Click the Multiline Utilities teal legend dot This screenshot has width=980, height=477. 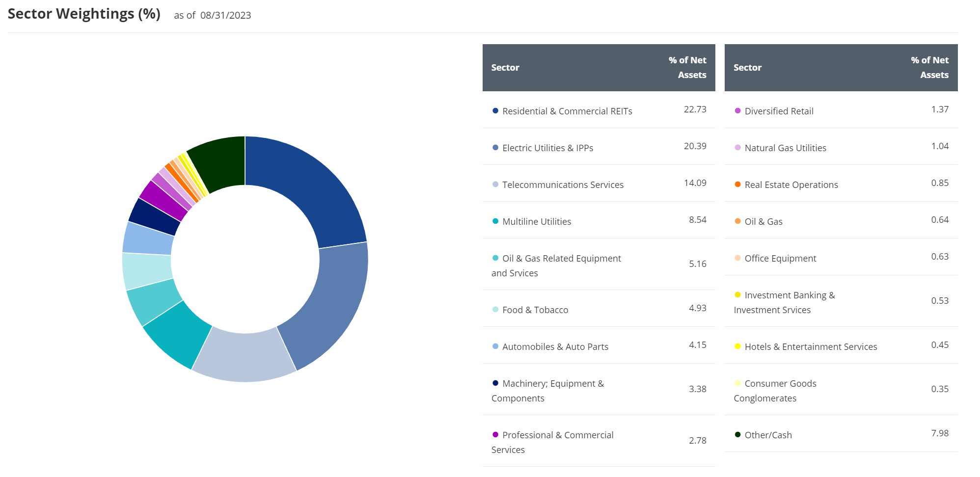tap(495, 222)
